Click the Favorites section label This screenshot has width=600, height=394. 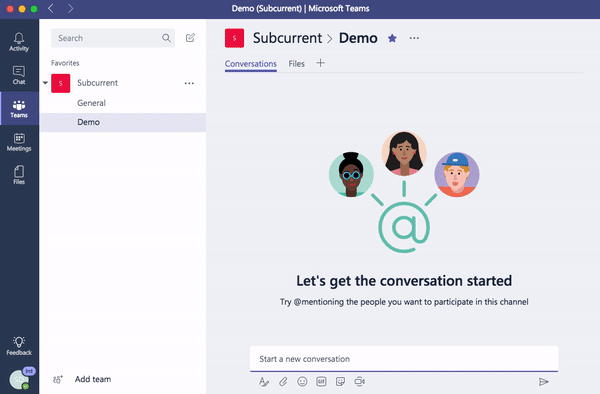point(65,63)
